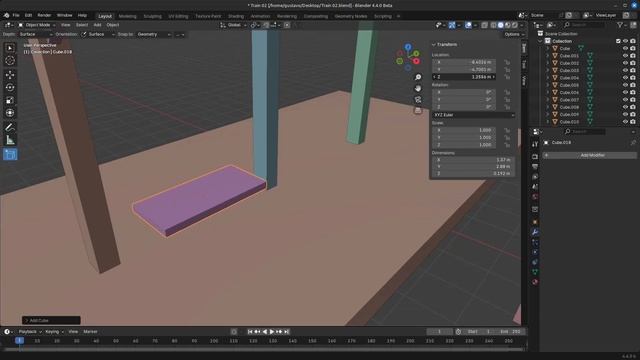Screen dimensions: 640x360
Task: Enable solid viewport shading mode
Action: point(500,25)
